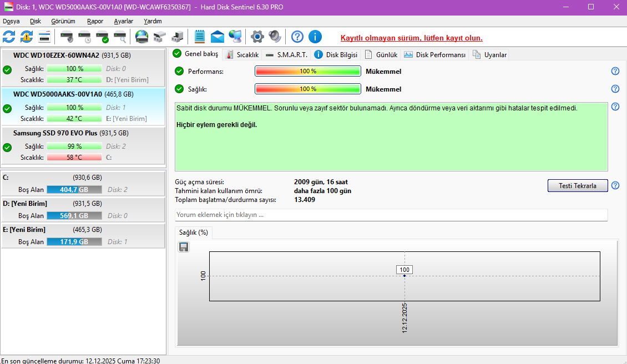Switch to the Günlük tab
The image size is (627, 364).
(x=382, y=55)
